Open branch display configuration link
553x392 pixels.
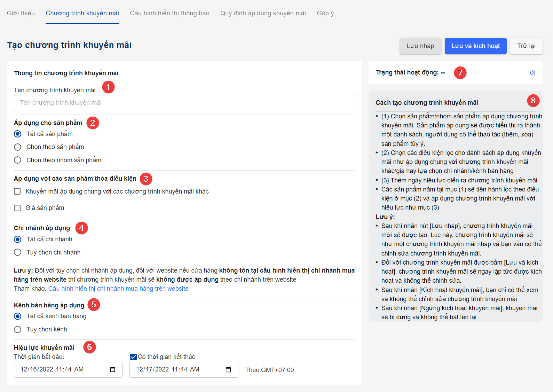[x=118, y=289]
